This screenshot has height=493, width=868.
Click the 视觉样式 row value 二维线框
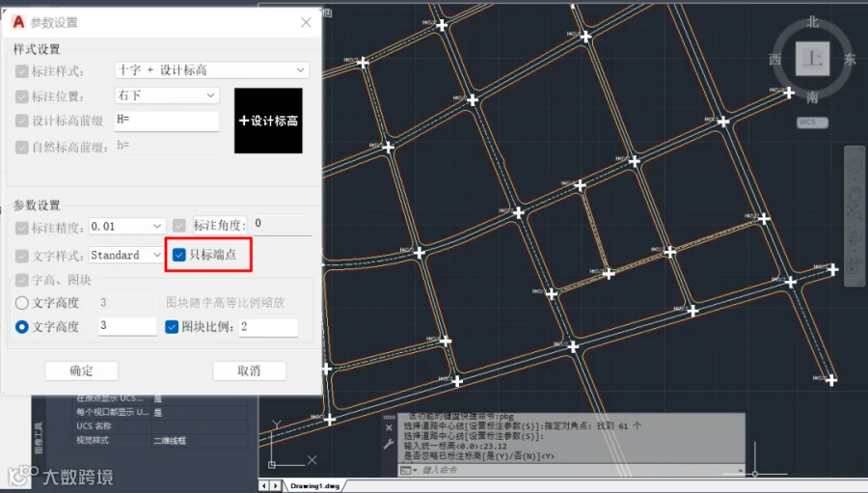[170, 441]
